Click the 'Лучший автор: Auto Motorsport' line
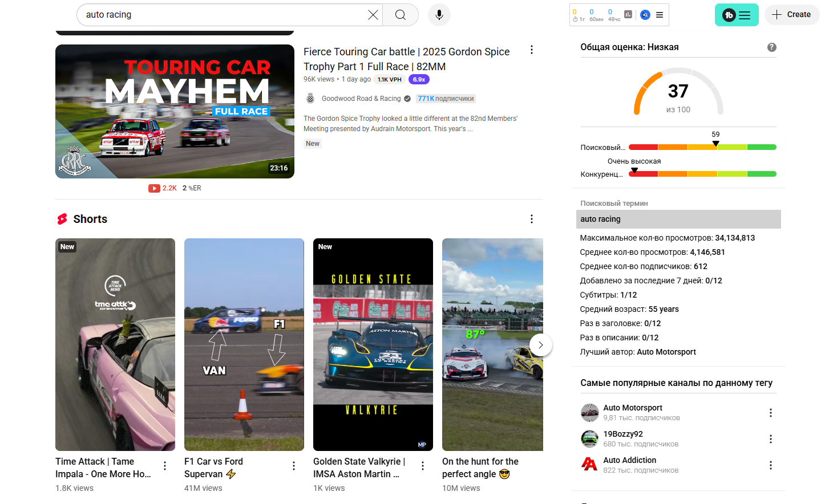Viewport: 829px width, 504px height. tap(638, 352)
